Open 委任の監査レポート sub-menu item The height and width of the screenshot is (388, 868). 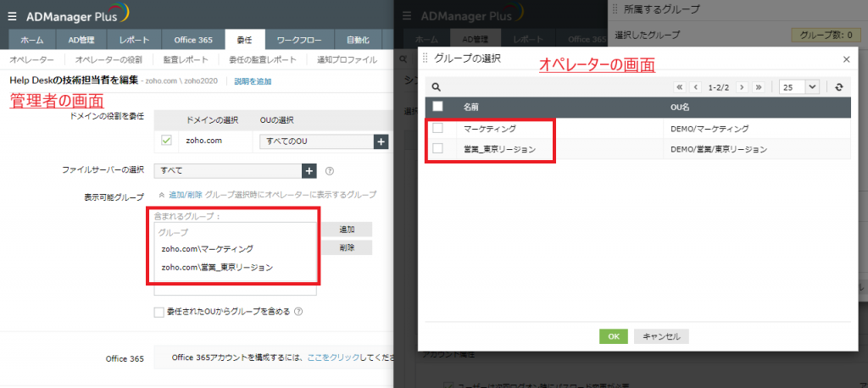click(263, 60)
